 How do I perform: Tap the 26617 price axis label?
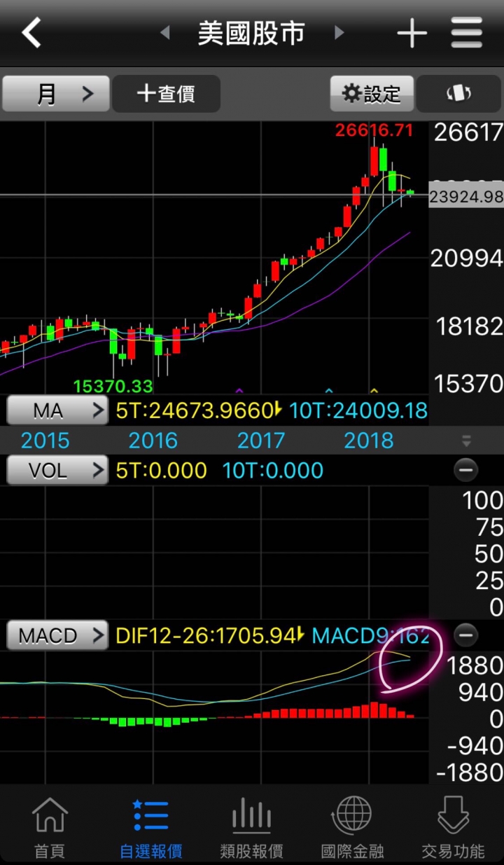468,132
